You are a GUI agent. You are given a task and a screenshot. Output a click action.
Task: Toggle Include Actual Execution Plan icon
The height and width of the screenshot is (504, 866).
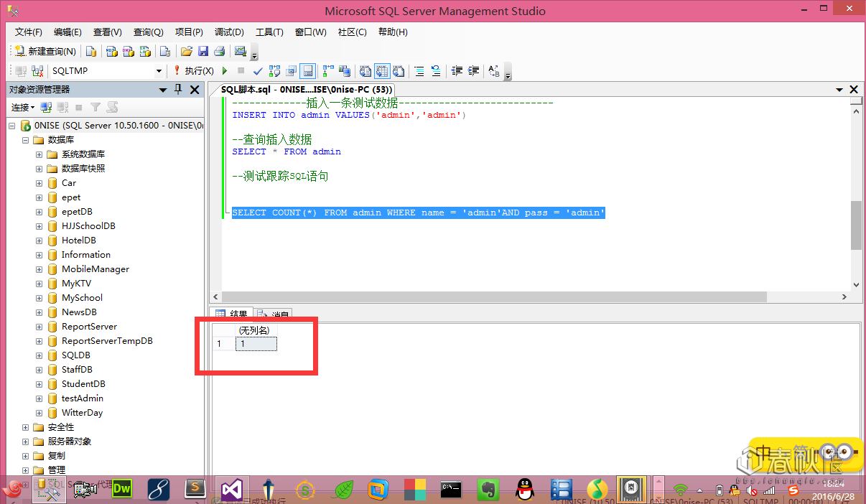327,71
